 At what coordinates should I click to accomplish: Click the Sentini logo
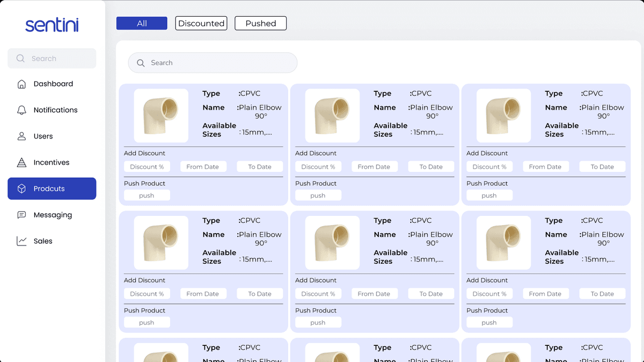point(52,25)
